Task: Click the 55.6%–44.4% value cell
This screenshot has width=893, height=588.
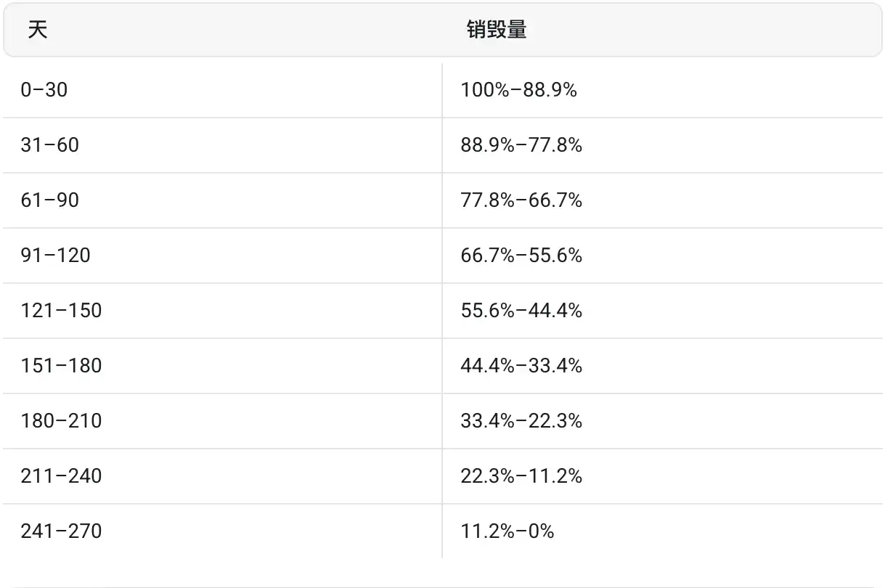Action: (x=521, y=311)
